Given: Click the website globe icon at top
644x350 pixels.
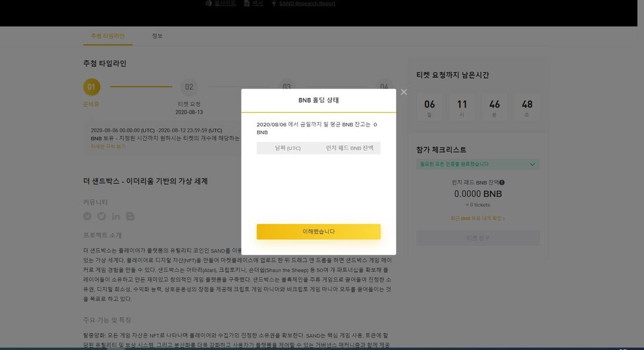Looking at the screenshot, I should coord(209,3).
